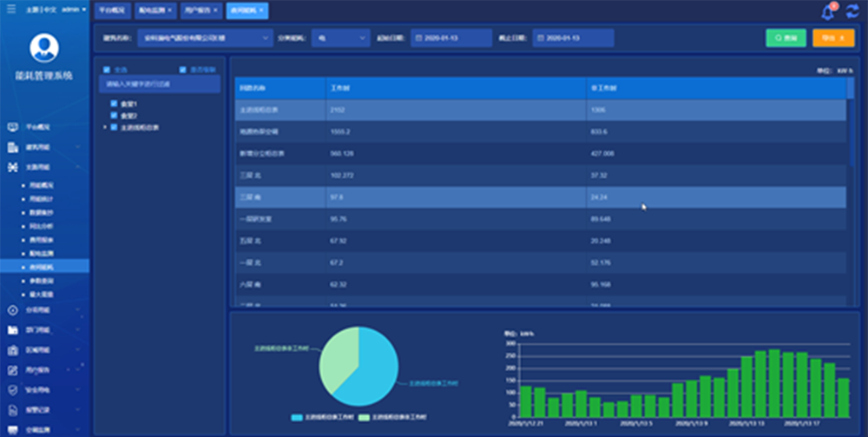Click the green 查询 button

coord(786,38)
